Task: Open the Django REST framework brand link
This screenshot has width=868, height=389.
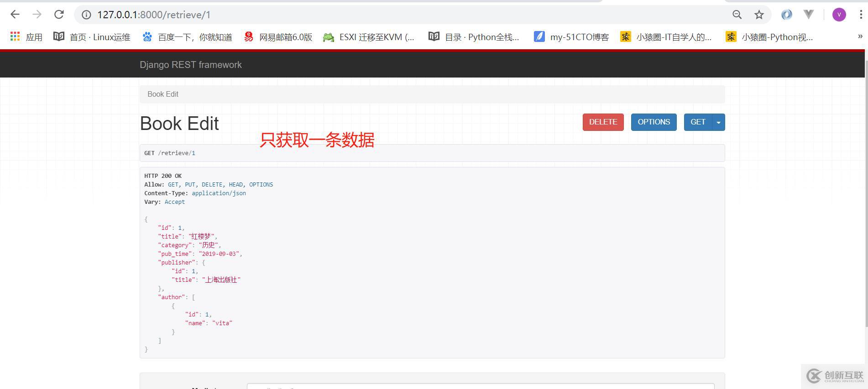Action: click(x=191, y=65)
